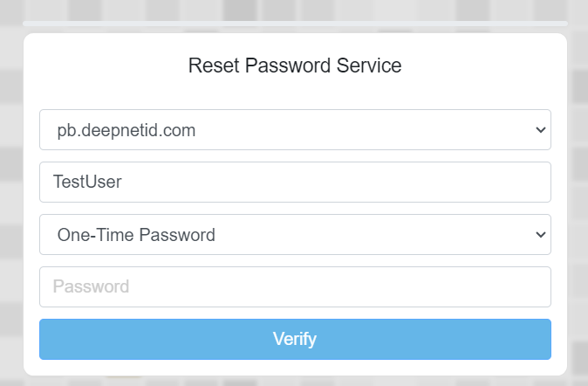Click the One-Time Password label text

click(x=135, y=234)
